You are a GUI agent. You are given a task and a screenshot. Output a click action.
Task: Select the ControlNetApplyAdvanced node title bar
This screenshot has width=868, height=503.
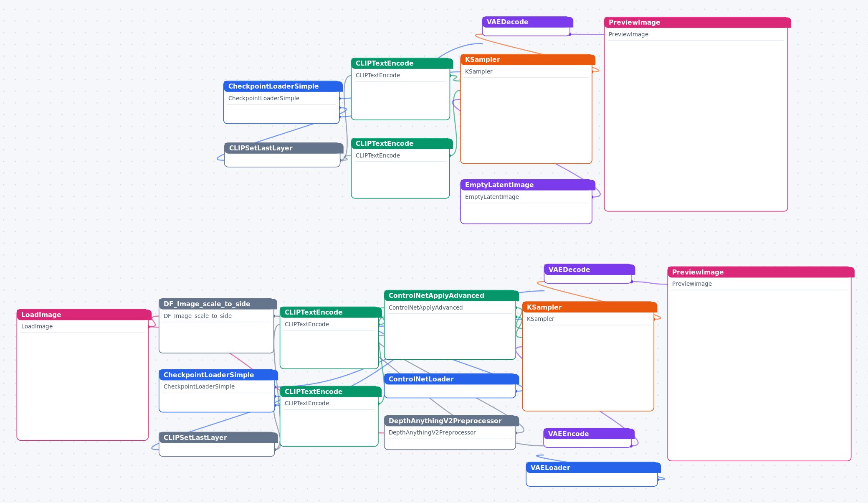click(x=451, y=295)
